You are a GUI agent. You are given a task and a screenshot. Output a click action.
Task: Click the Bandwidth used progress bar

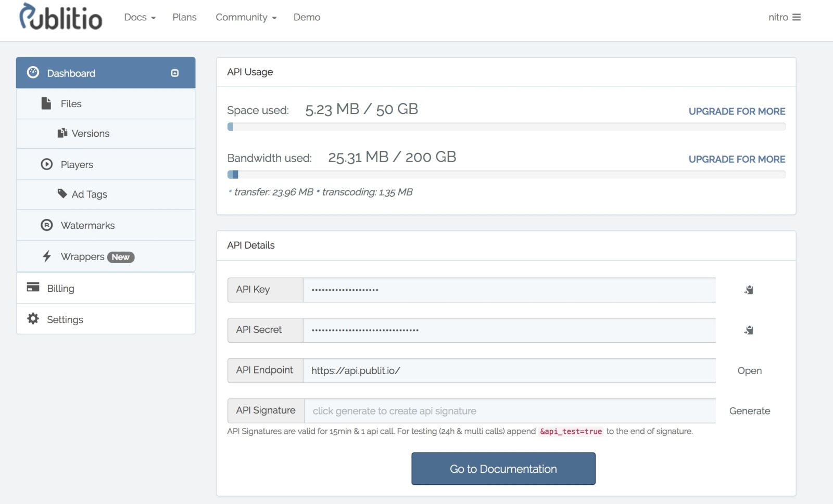tap(506, 174)
